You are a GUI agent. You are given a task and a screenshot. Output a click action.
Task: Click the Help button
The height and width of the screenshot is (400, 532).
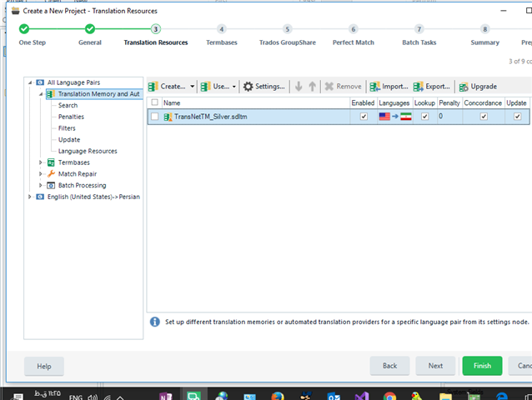tap(44, 366)
